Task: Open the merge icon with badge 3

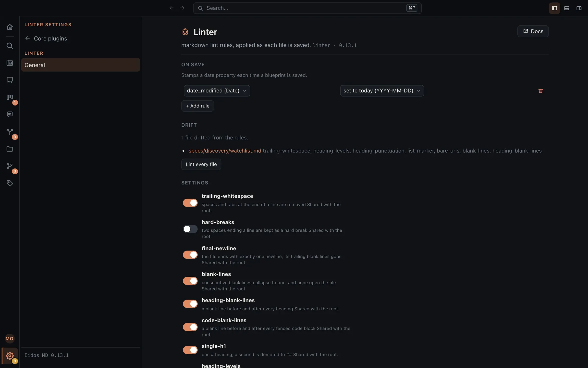Action: point(10,132)
